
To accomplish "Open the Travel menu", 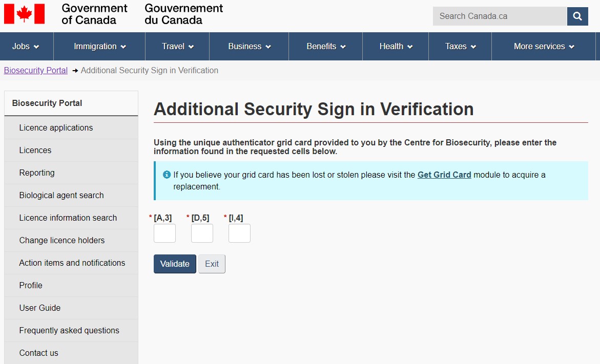I will pyautogui.click(x=177, y=47).
